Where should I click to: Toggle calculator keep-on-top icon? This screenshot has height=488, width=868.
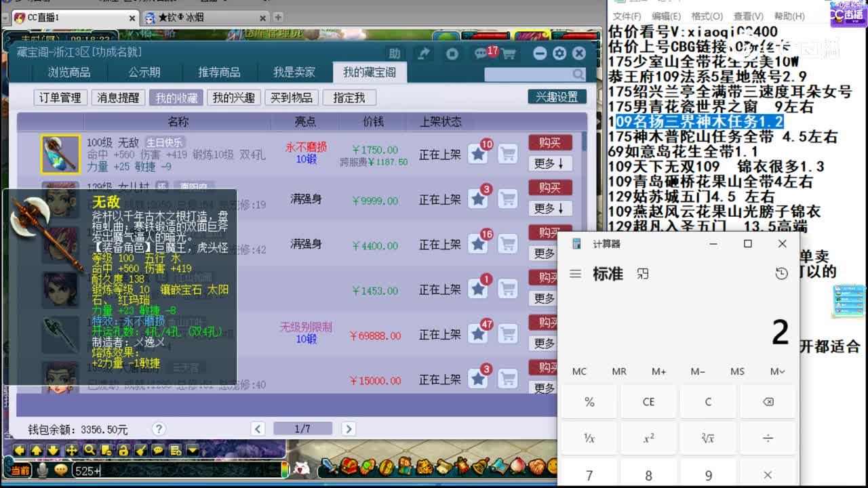(643, 274)
